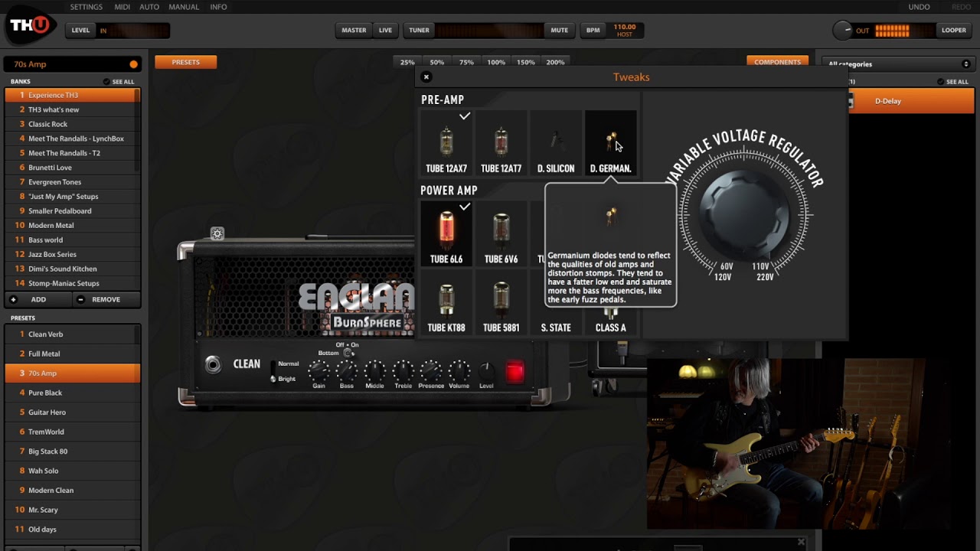Select preset 'Clean Verb'
The width and height of the screenshot is (980, 551).
[70, 334]
